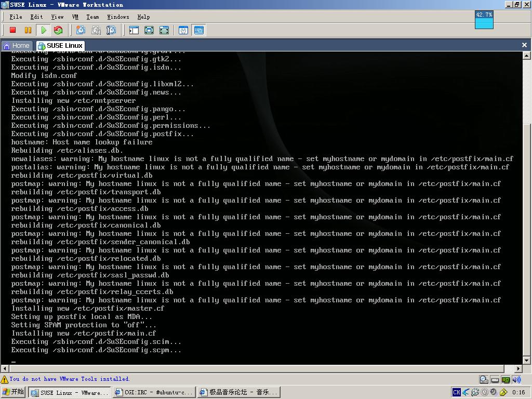This screenshot has height=399, width=532.
Task: Click the console view toolbar icon
Action: coord(199,30)
